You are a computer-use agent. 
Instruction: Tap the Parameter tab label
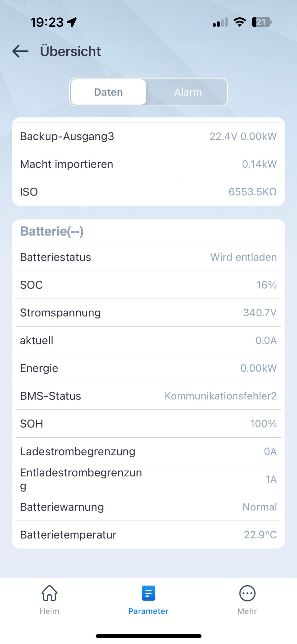[x=148, y=611]
